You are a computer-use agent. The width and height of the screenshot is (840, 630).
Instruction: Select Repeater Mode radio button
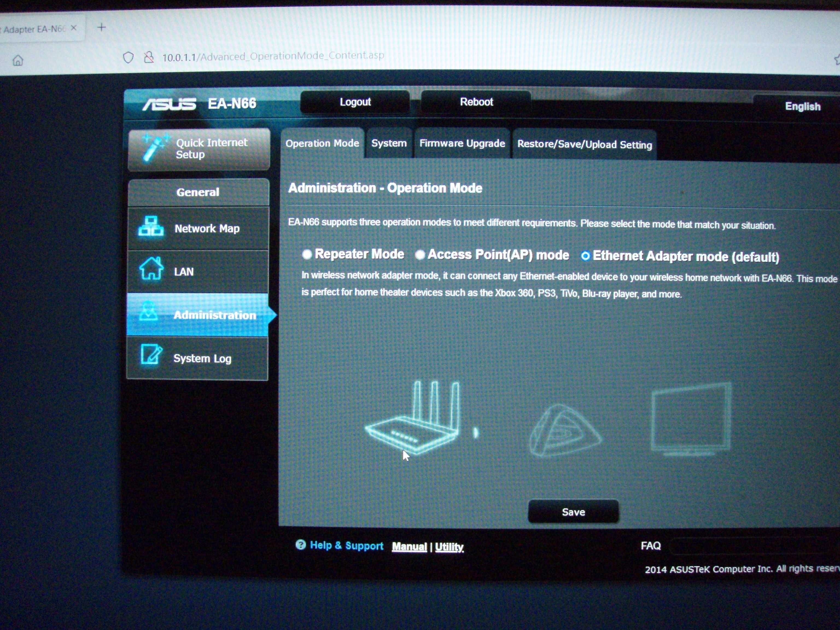click(307, 254)
